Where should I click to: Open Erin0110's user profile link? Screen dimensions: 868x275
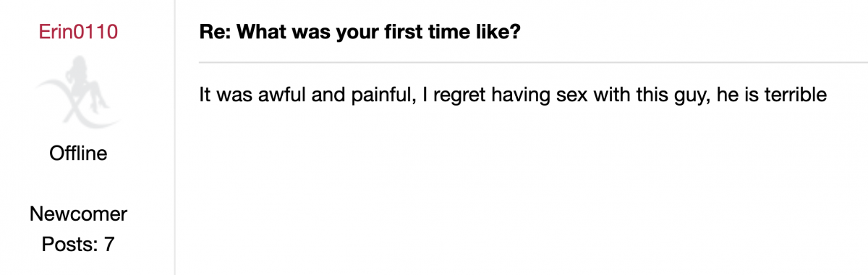pyautogui.click(x=78, y=33)
